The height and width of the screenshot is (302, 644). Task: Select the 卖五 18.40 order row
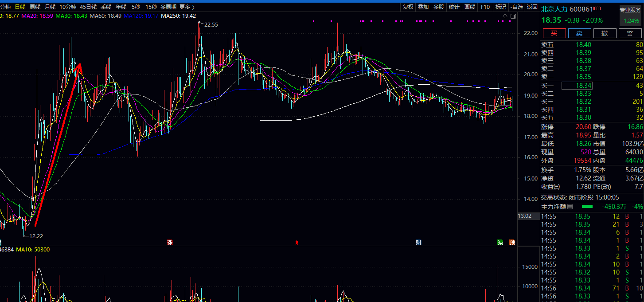point(592,45)
